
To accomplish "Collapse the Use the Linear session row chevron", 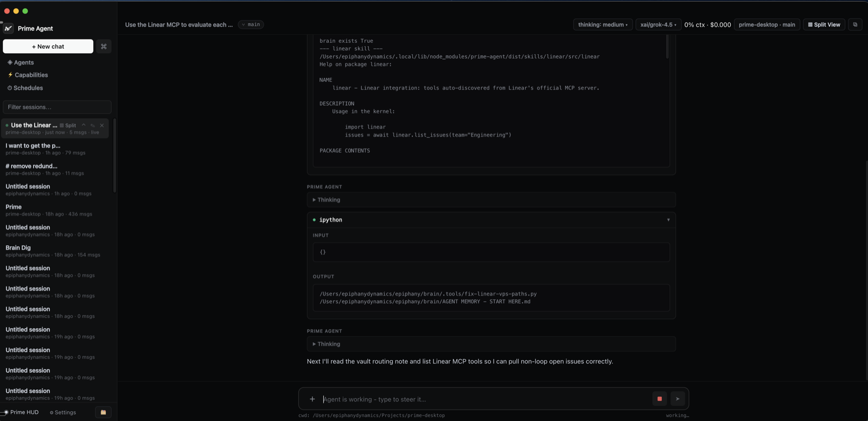I will (x=84, y=125).
